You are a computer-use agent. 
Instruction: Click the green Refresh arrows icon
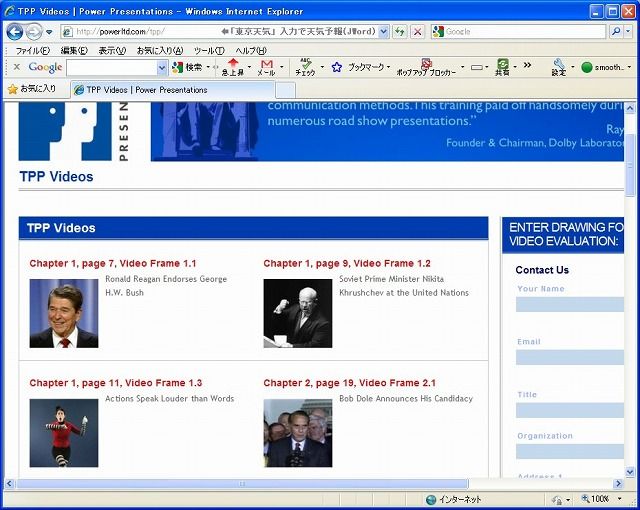(x=400, y=31)
